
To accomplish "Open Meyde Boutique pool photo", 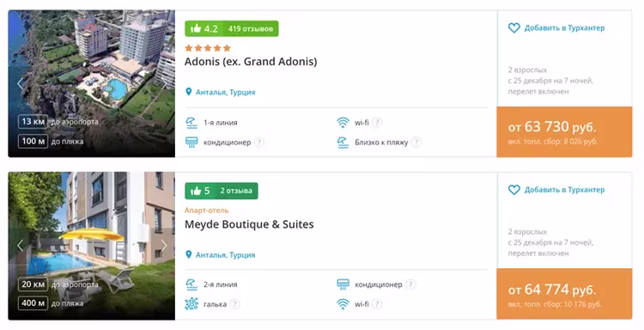I will pyautogui.click(x=92, y=246).
